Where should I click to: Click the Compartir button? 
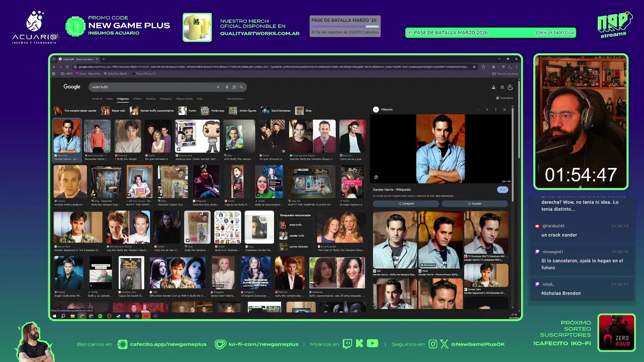click(x=406, y=204)
